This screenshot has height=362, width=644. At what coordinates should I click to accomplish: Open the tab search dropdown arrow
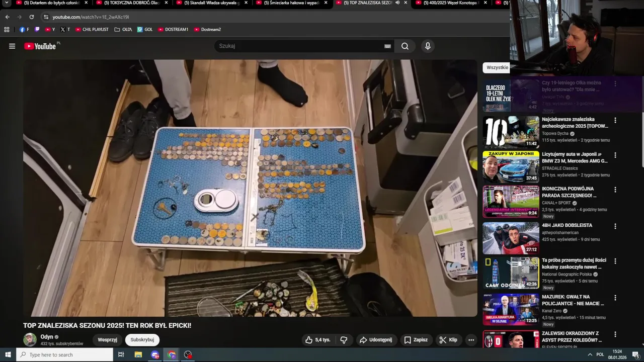coord(7,3)
